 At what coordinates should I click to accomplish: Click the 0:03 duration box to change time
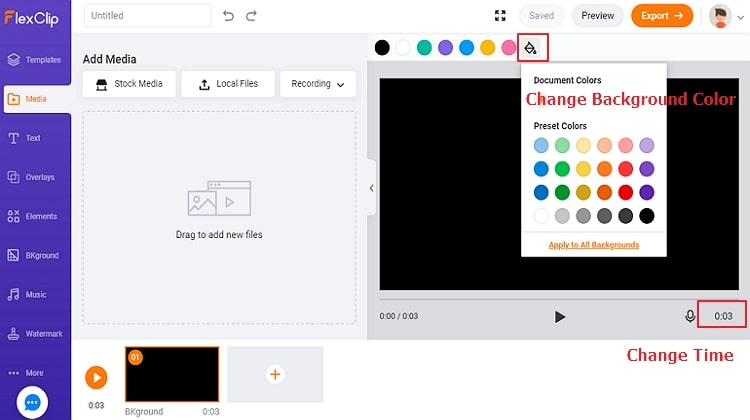[722, 316]
